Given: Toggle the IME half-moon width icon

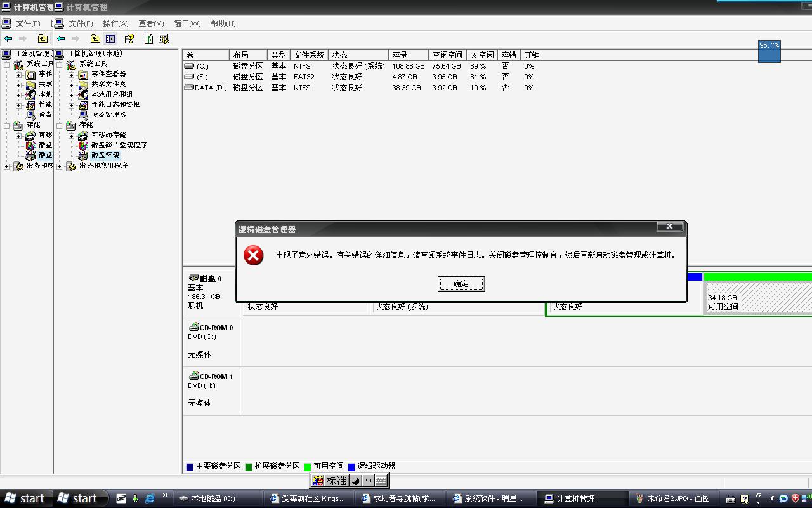Looking at the screenshot, I should coord(356,481).
